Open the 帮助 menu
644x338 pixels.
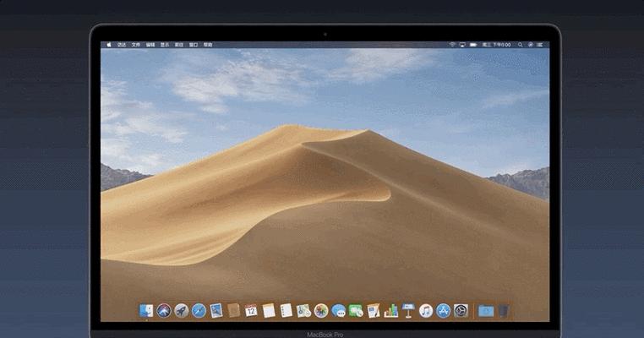coord(208,45)
